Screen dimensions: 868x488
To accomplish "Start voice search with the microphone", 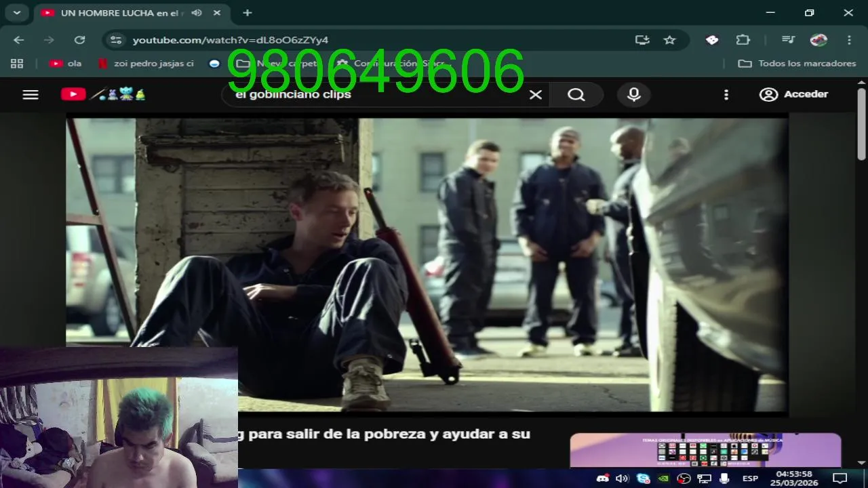I will point(634,95).
